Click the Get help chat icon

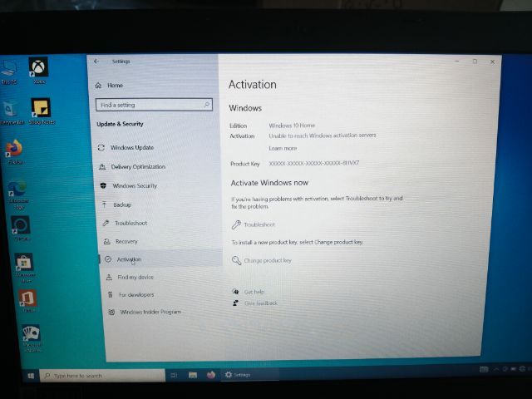[x=235, y=292]
